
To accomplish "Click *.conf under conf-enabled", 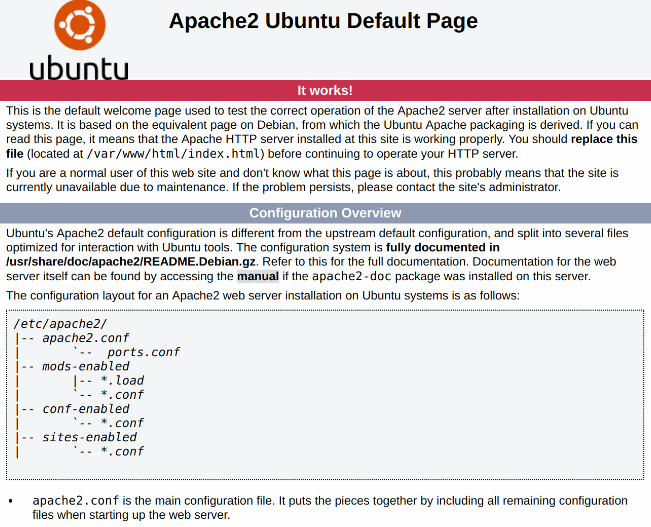I will click(122, 423).
